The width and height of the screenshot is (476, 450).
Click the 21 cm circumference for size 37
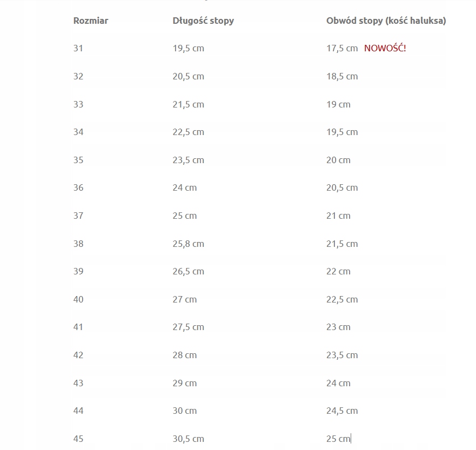(x=338, y=216)
